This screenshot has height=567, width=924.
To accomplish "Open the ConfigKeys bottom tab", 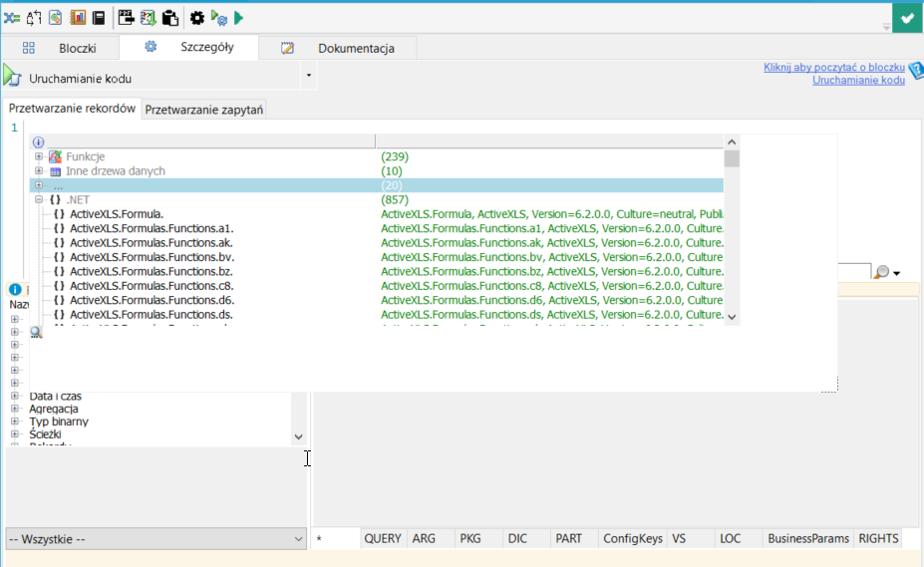I will click(x=633, y=539).
